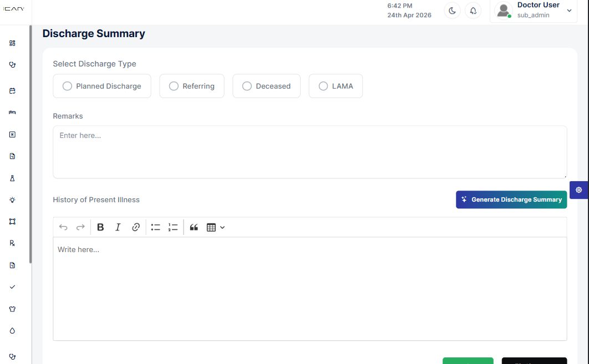The image size is (589, 364).
Task: Click the notification bell icon
Action: [x=473, y=11]
